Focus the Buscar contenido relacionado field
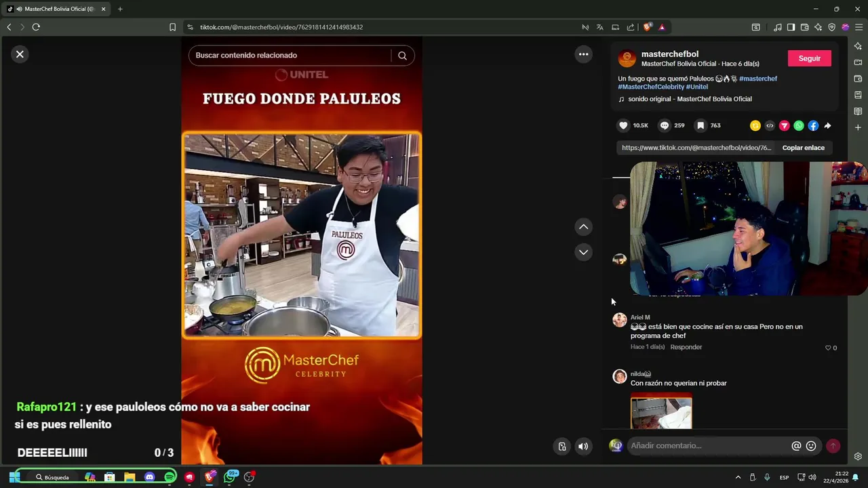The width and height of the screenshot is (868, 488). coord(292,56)
